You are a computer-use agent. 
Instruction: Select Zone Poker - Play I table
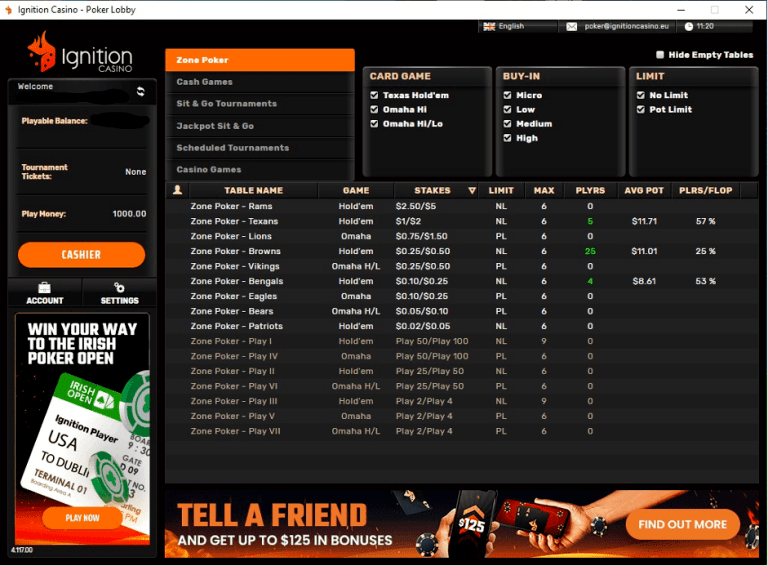(461, 341)
